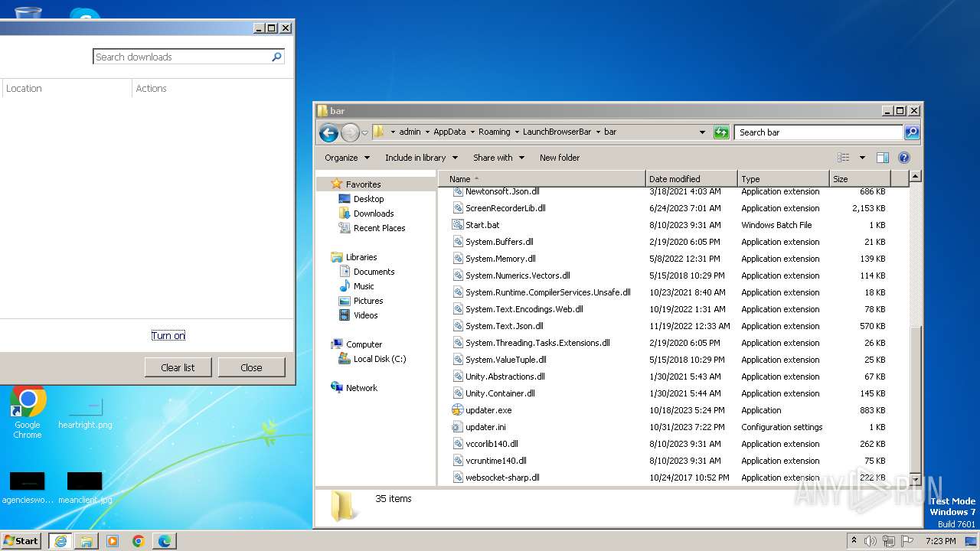Click the Clear list button
The width and height of the screenshot is (980, 551).
click(178, 367)
